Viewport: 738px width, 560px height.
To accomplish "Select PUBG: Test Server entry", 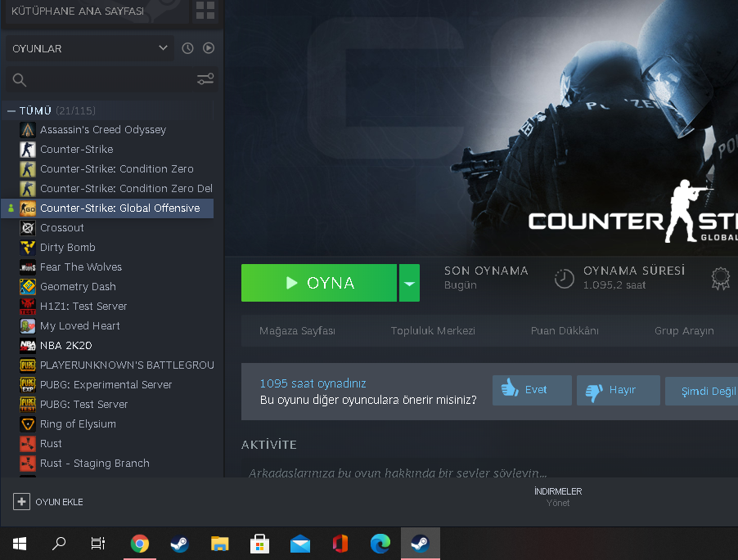I will [x=107, y=405].
